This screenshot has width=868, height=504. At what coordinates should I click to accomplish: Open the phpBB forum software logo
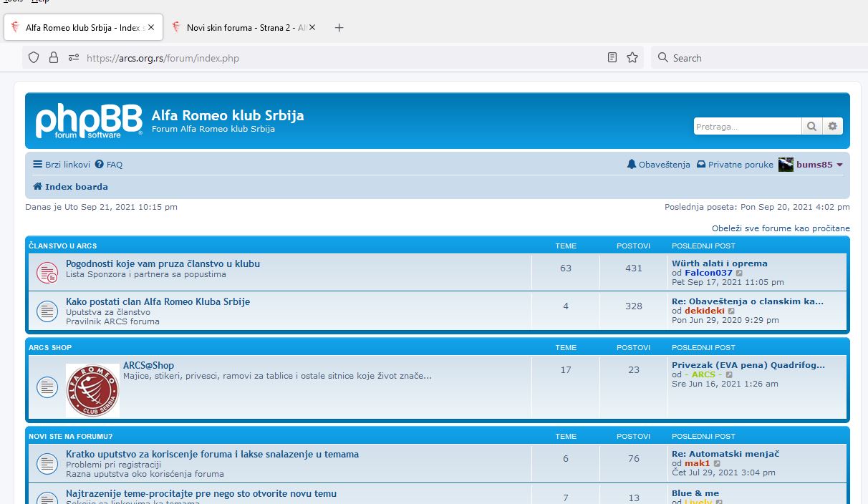89,120
